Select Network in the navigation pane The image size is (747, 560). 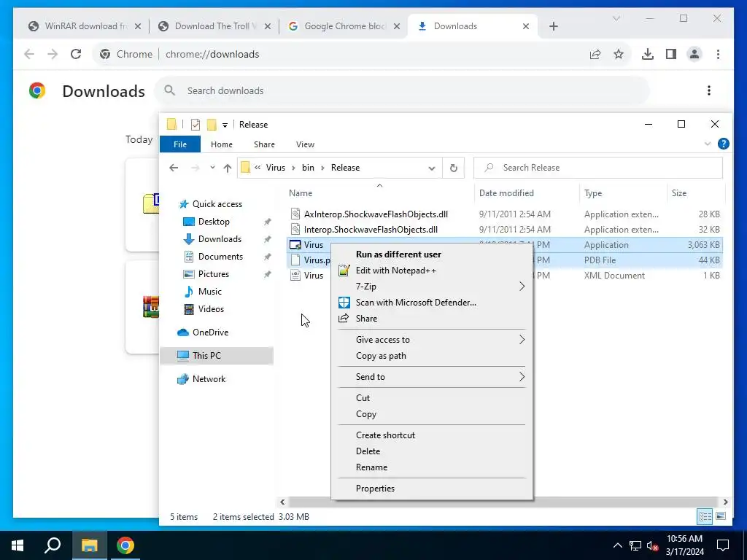pyautogui.click(x=209, y=379)
